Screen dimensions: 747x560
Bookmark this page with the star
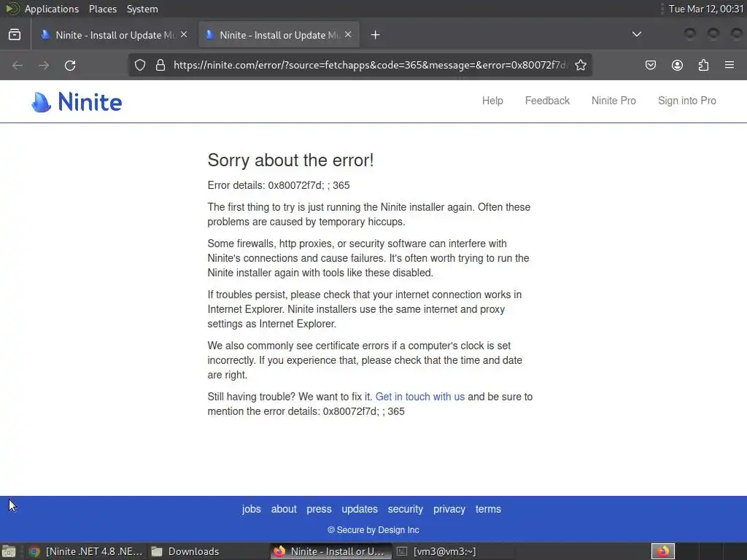click(581, 65)
